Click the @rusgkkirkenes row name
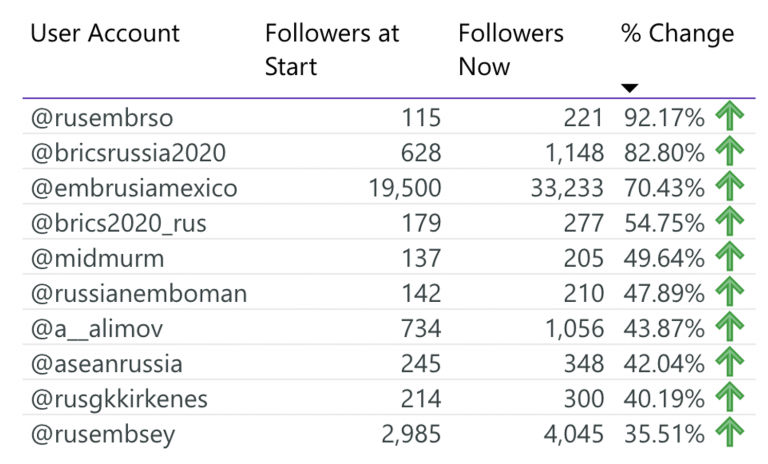The image size is (768, 464). [x=119, y=399]
